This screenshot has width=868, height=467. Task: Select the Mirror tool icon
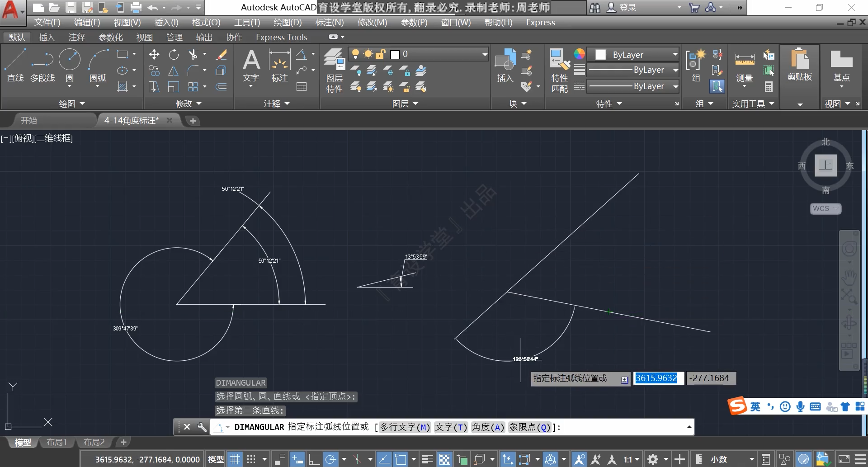pos(174,71)
